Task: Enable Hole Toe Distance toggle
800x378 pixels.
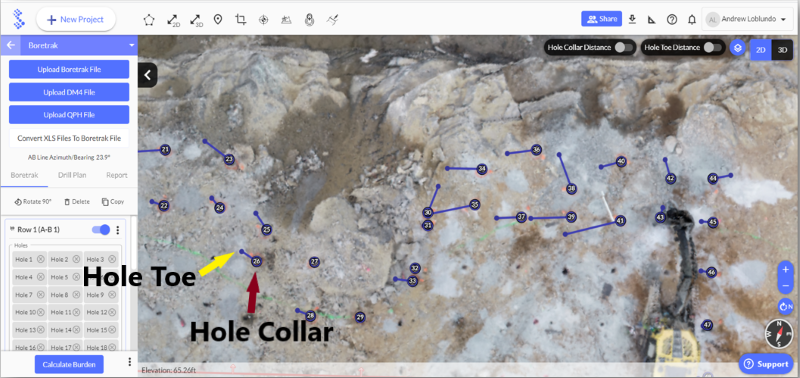Action: click(713, 47)
